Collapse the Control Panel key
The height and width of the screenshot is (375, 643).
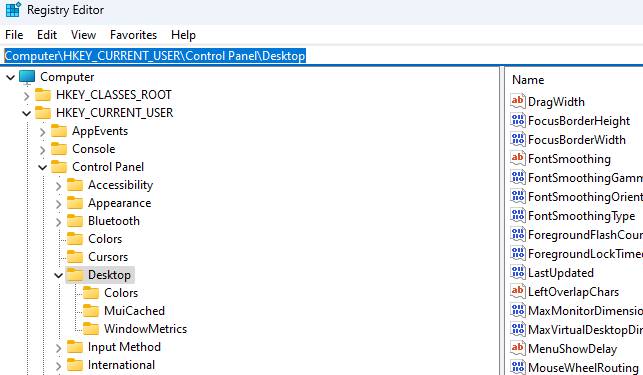(x=42, y=167)
